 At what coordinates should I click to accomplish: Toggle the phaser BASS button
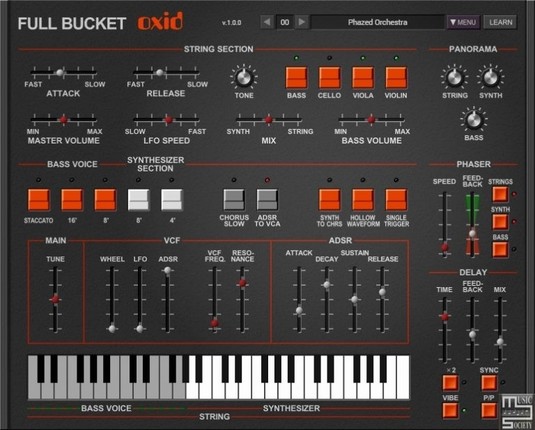pyautogui.click(x=500, y=249)
